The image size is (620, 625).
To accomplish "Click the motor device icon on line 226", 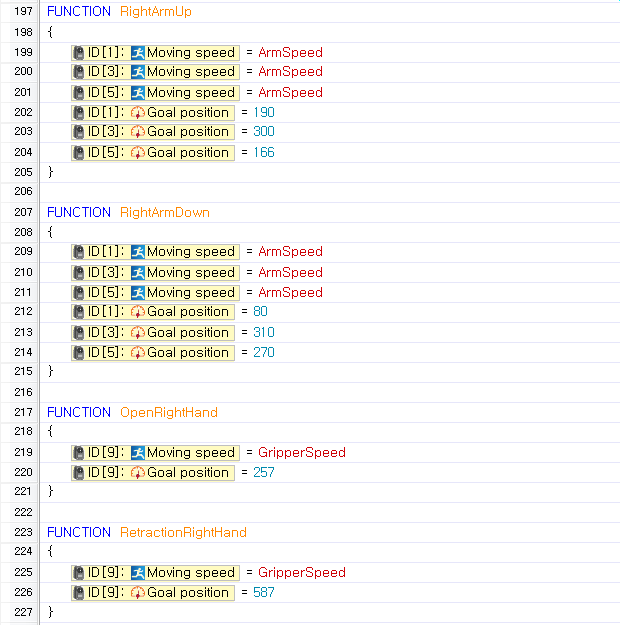I will [x=79, y=592].
